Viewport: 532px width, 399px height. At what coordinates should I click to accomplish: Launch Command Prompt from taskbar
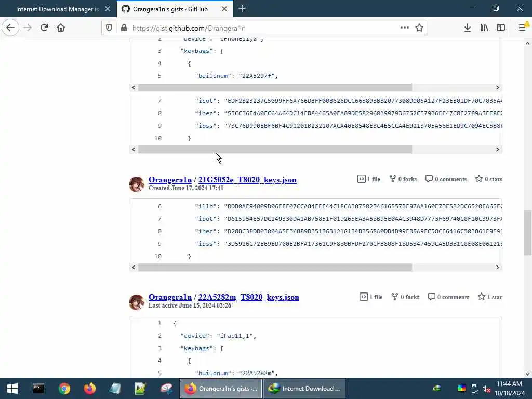coord(38,389)
